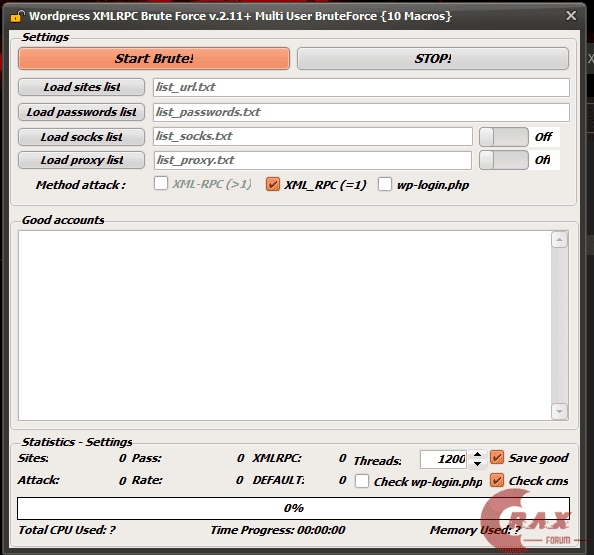Focus the list_socks.txt input field
Viewport: 594px width, 555px height.
click(x=313, y=136)
